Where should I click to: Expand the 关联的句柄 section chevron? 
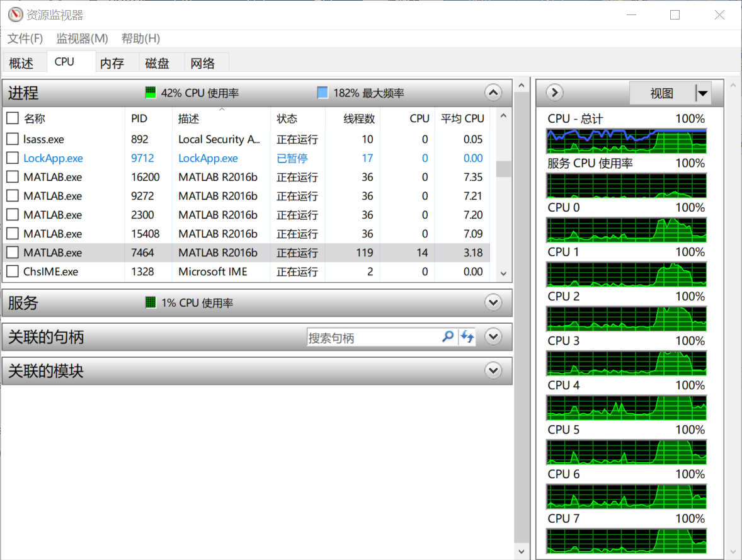[x=493, y=336]
